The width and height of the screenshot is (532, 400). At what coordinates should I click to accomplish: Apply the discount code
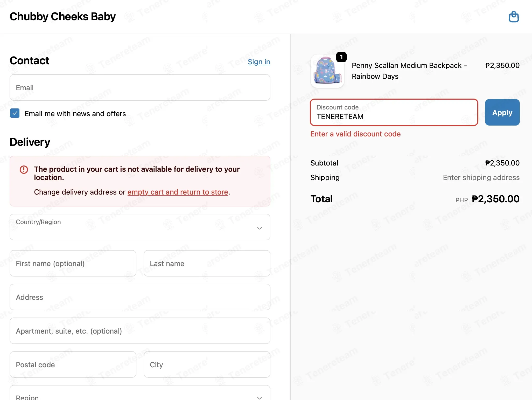(502, 112)
